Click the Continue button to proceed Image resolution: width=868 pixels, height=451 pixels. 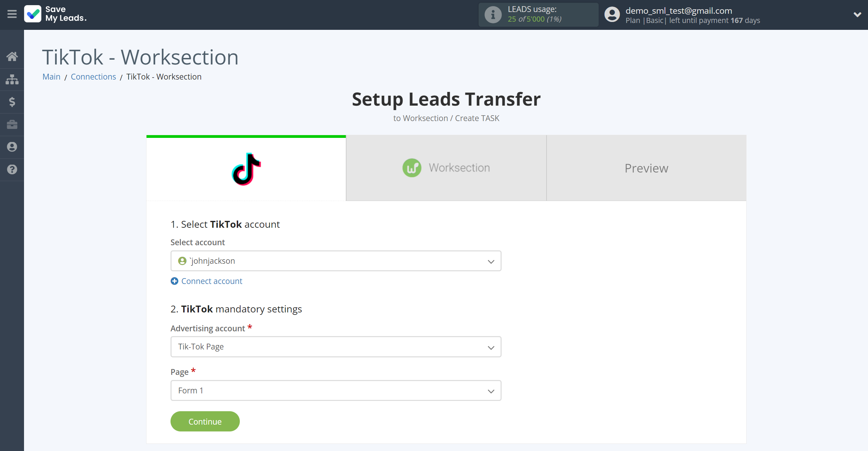[x=205, y=421]
